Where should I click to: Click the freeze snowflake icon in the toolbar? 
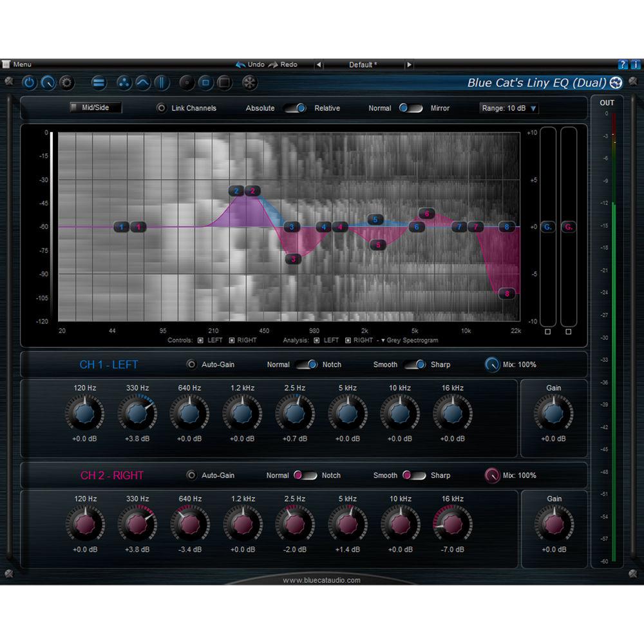coord(249,83)
